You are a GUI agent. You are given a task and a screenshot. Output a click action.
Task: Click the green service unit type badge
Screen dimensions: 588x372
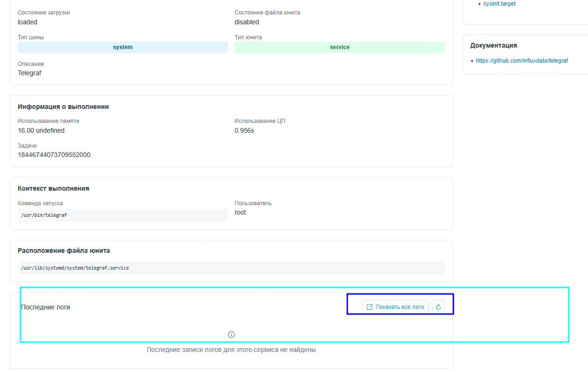339,47
